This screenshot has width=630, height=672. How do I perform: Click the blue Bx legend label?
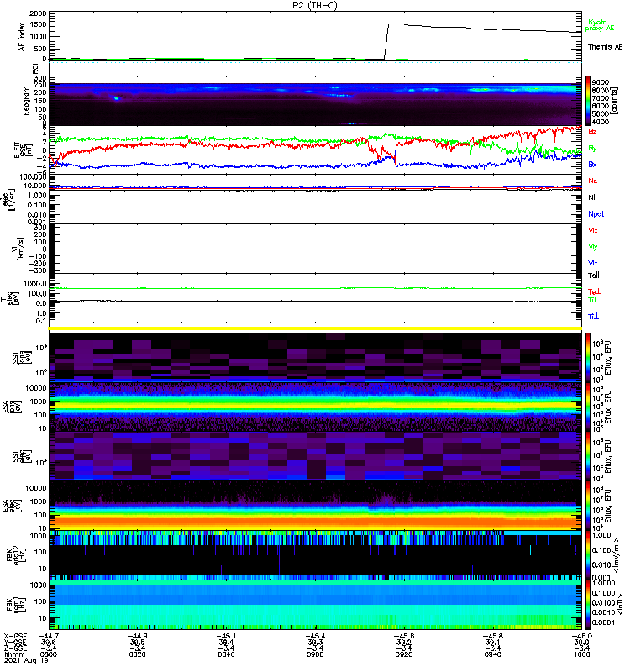[x=592, y=164]
